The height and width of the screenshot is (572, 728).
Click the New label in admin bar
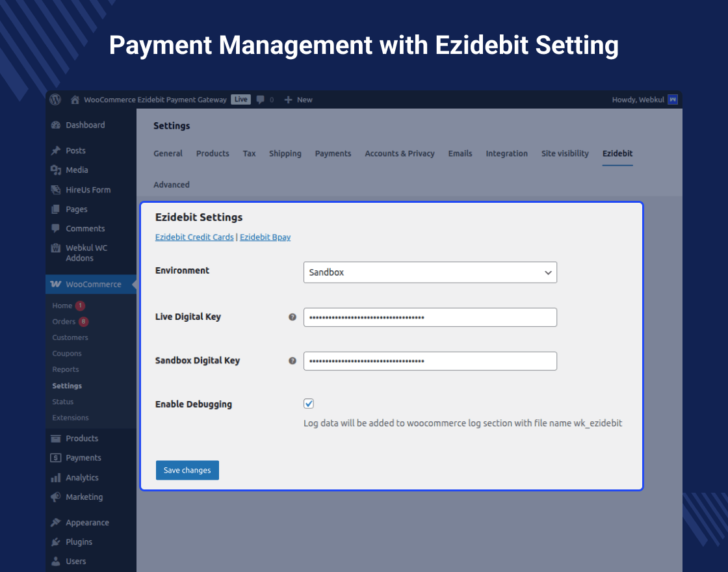[305, 100]
